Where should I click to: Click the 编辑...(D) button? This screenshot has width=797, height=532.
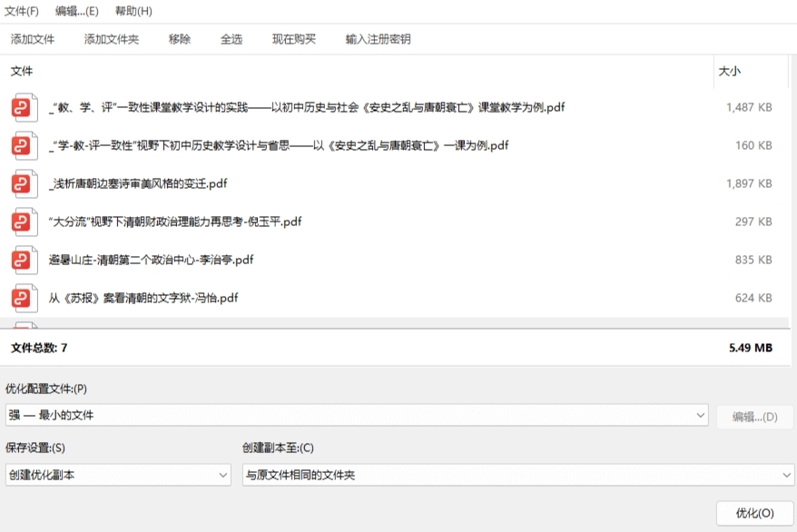point(755,418)
